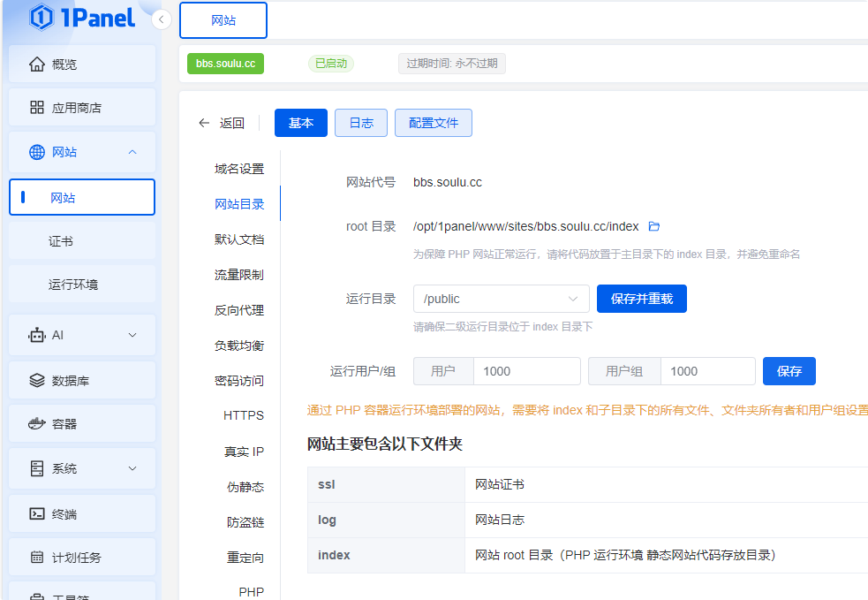Expand the 系统 sidebar menu chevron
This screenshot has width=868, height=600.
[132, 468]
